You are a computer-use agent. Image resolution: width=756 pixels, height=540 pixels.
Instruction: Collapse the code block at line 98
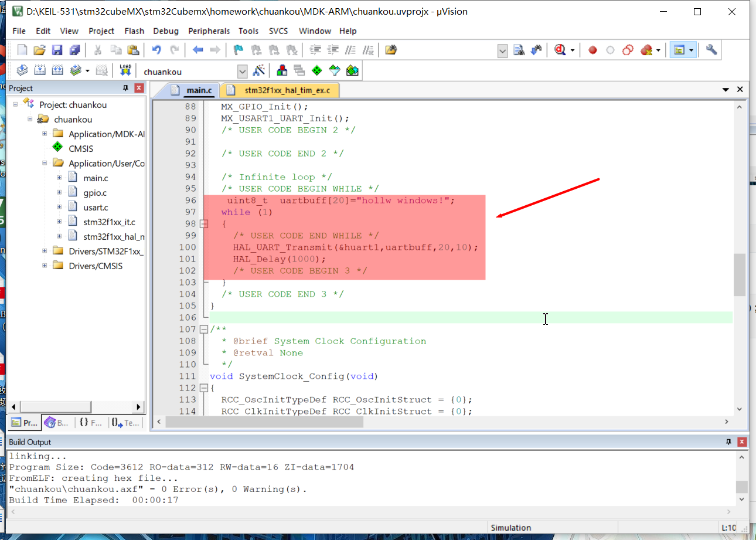tap(204, 223)
